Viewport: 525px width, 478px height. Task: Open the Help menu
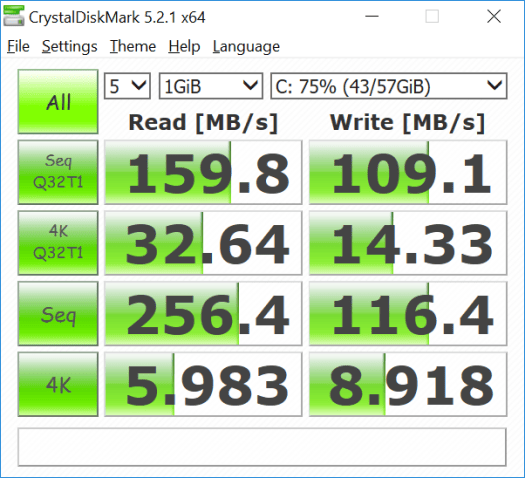coord(184,46)
